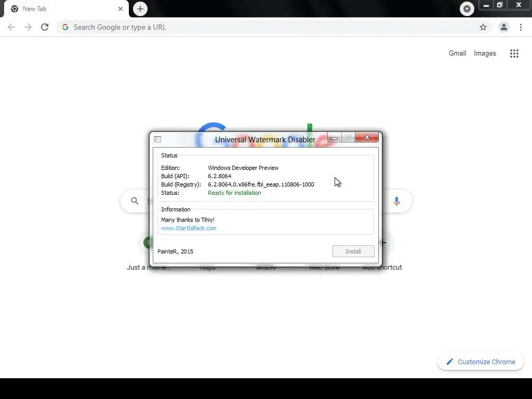532x399 pixels.
Task: Click the search magnifier icon in Google box
Action: [x=135, y=201]
